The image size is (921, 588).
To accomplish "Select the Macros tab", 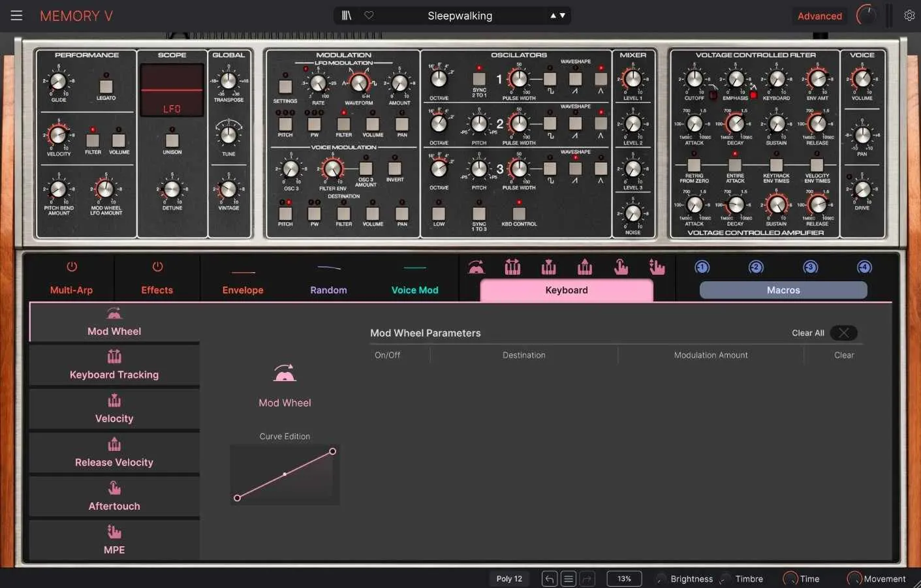I will click(x=783, y=290).
